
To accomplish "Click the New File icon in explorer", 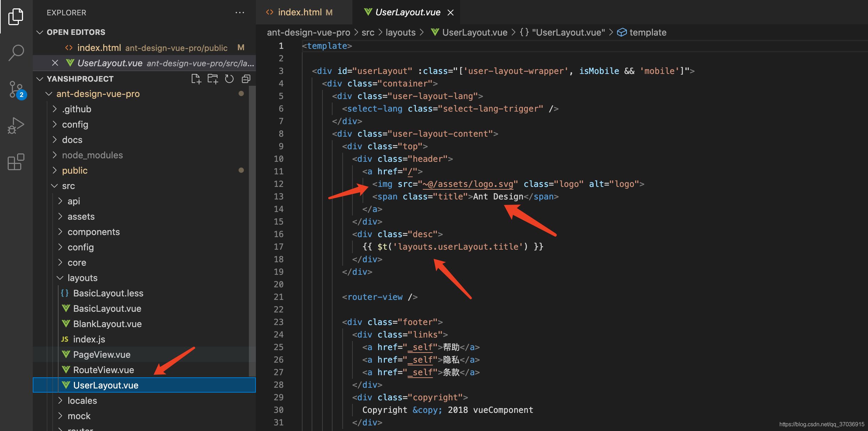I will (x=196, y=79).
